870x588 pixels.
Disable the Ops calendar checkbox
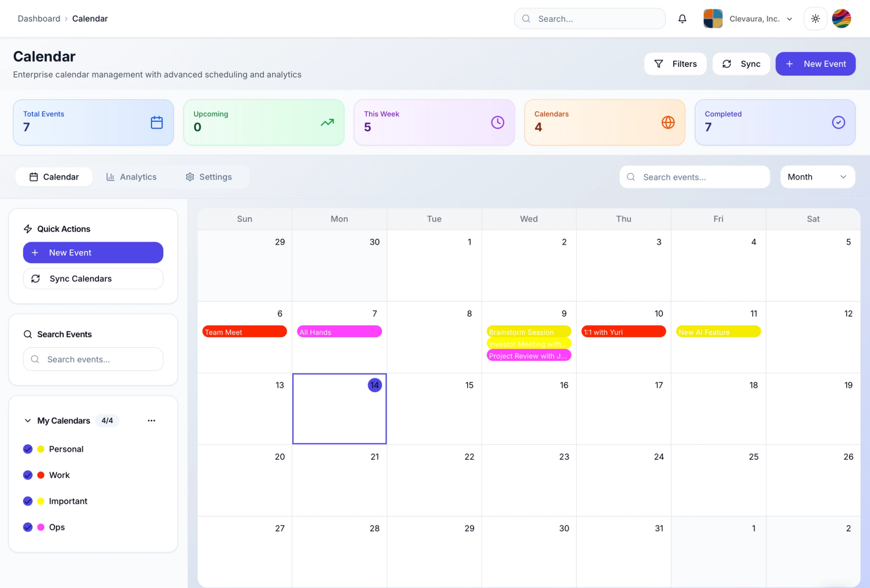28,527
